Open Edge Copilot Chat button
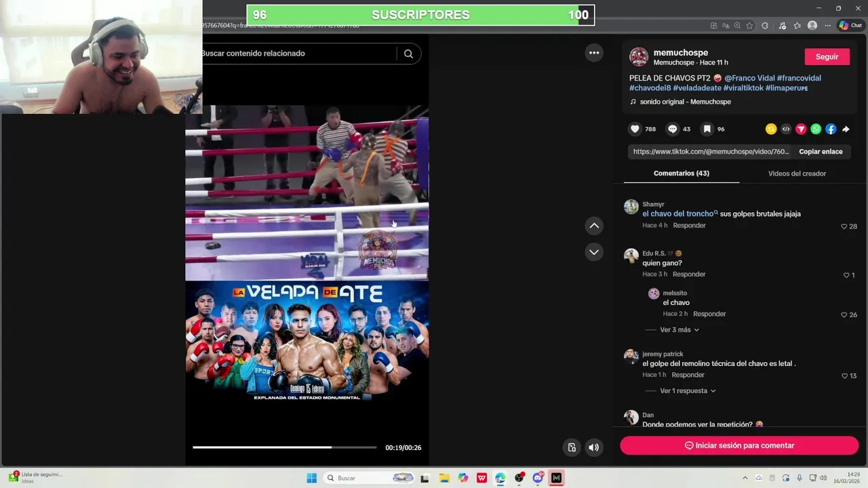 pyautogui.click(x=850, y=25)
